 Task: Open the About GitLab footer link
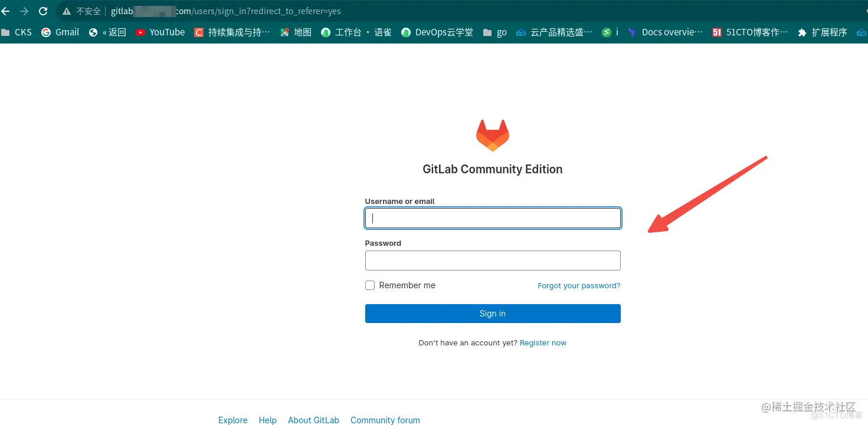pos(313,420)
